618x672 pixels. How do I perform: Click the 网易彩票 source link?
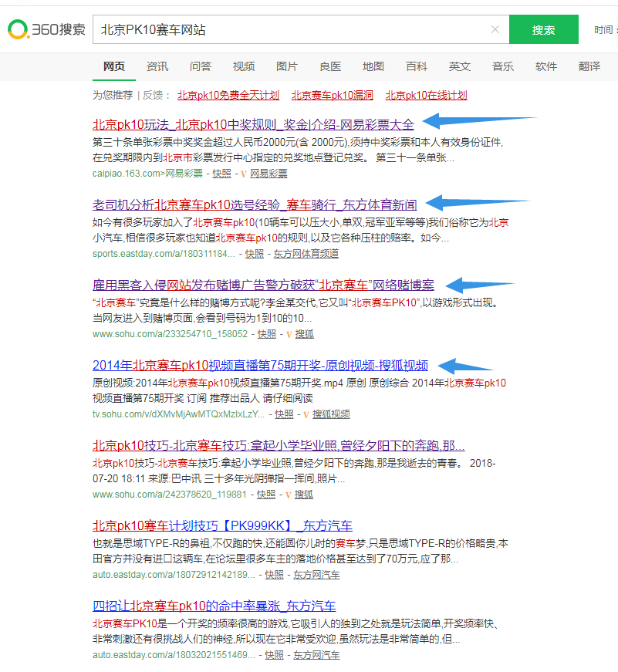(268, 174)
